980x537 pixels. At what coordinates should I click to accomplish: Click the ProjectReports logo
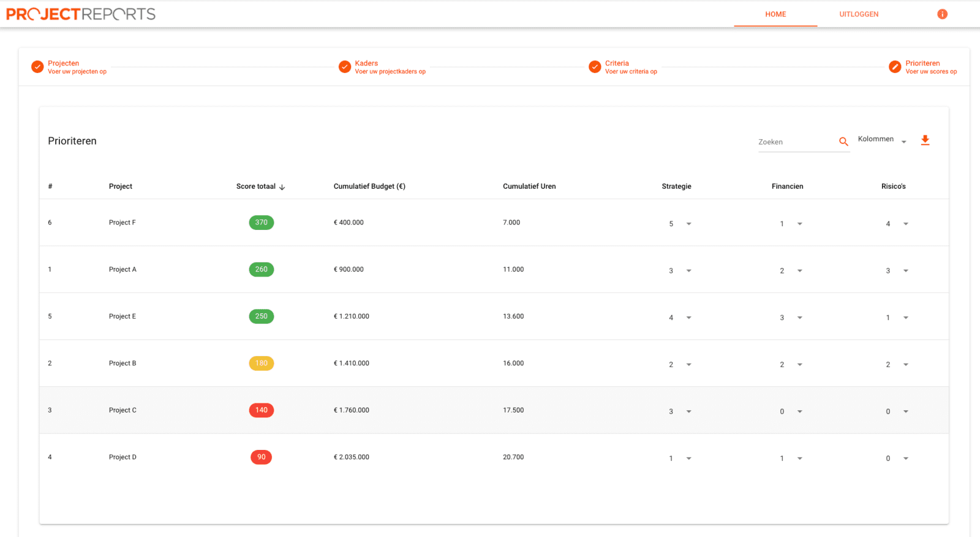pos(81,14)
